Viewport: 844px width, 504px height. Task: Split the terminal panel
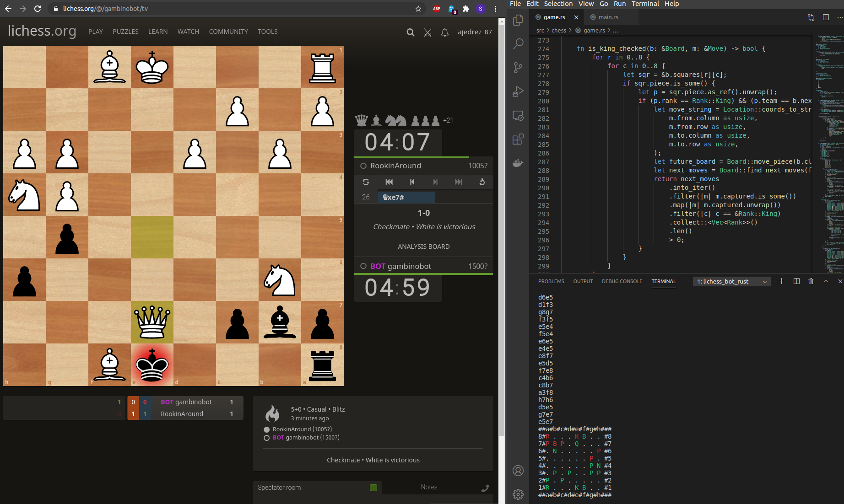pyautogui.click(x=796, y=281)
